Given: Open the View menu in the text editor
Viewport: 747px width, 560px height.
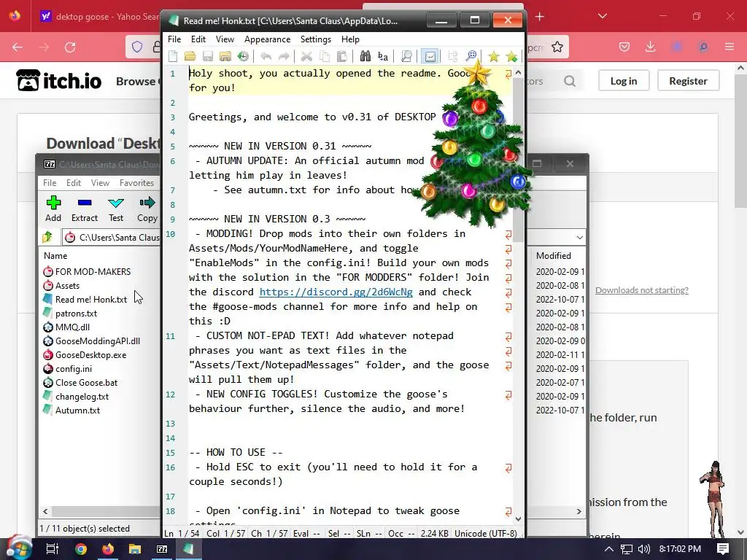Looking at the screenshot, I should (x=225, y=39).
